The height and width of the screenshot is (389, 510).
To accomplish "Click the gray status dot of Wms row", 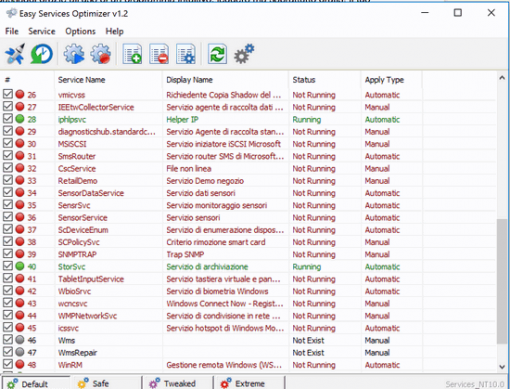I will point(20,340).
